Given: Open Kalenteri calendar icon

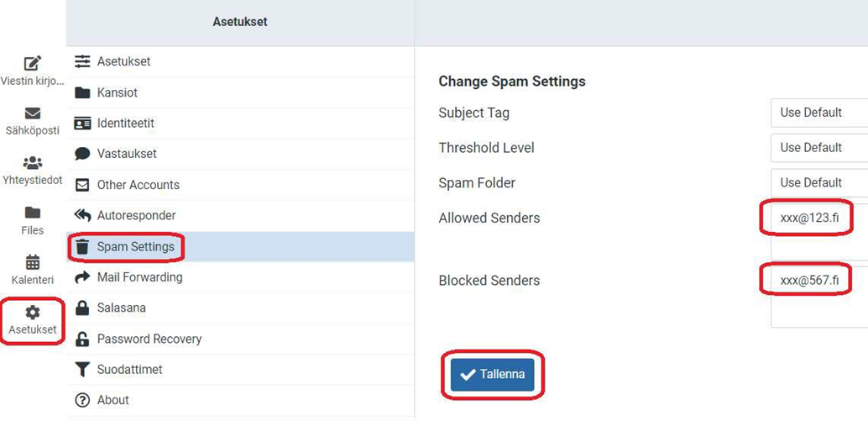Looking at the screenshot, I should pyautogui.click(x=33, y=262).
